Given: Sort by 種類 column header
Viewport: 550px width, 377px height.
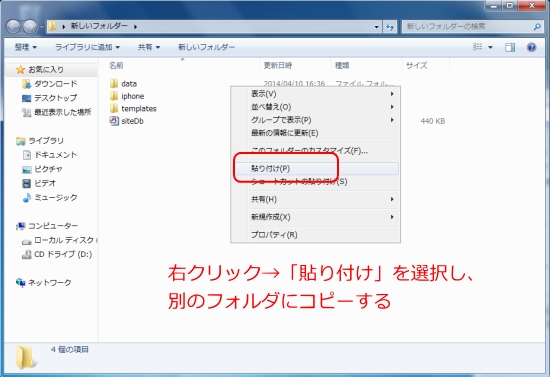Looking at the screenshot, I should (342, 66).
